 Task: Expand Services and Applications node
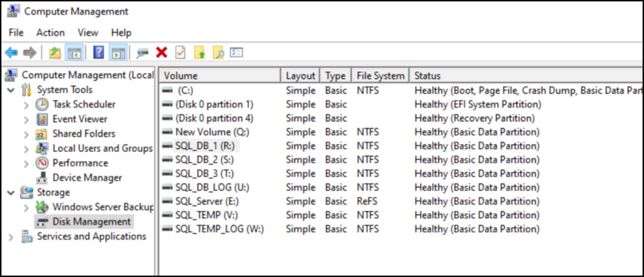(x=11, y=237)
